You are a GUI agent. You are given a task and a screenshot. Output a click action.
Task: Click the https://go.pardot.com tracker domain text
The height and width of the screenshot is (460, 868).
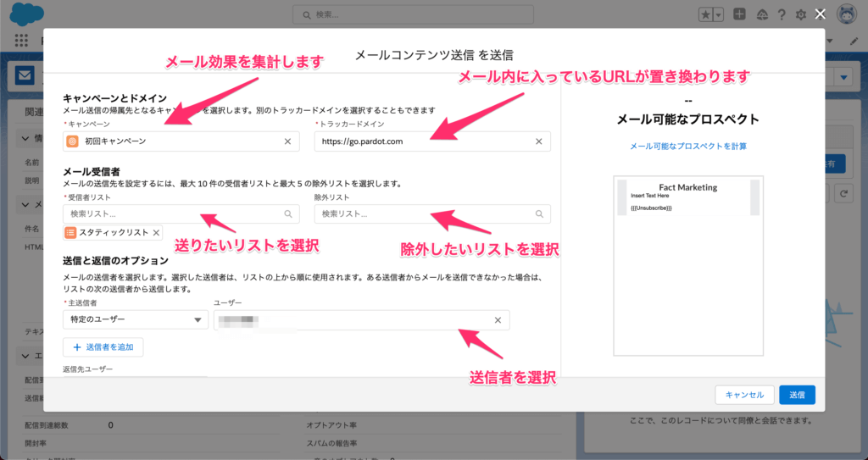click(x=362, y=141)
